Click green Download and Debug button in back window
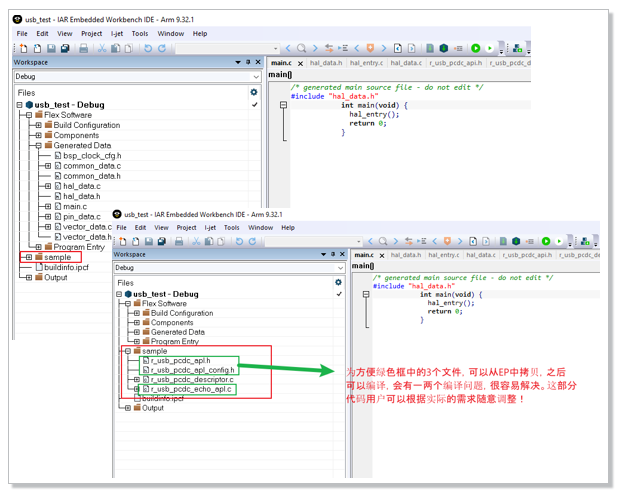Image resolution: width=618 pixels, height=496 pixels. [476, 48]
